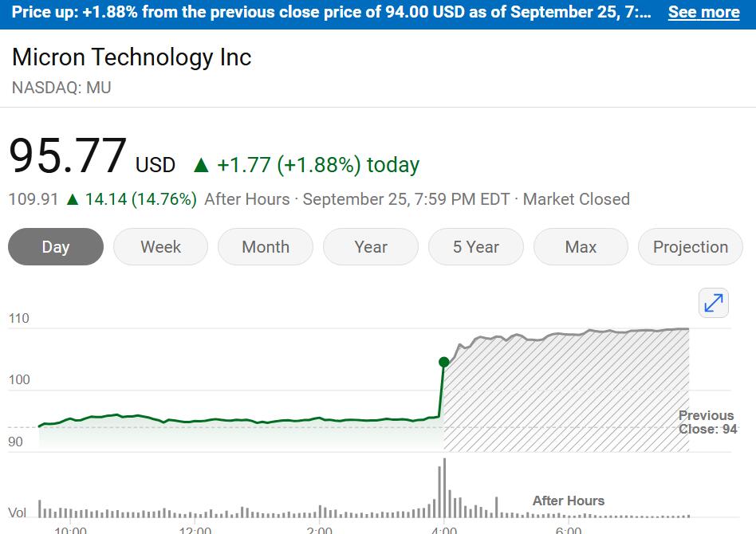Screen dimensions: 756x534
Task: Switch chart to Week view
Action: [x=160, y=247]
